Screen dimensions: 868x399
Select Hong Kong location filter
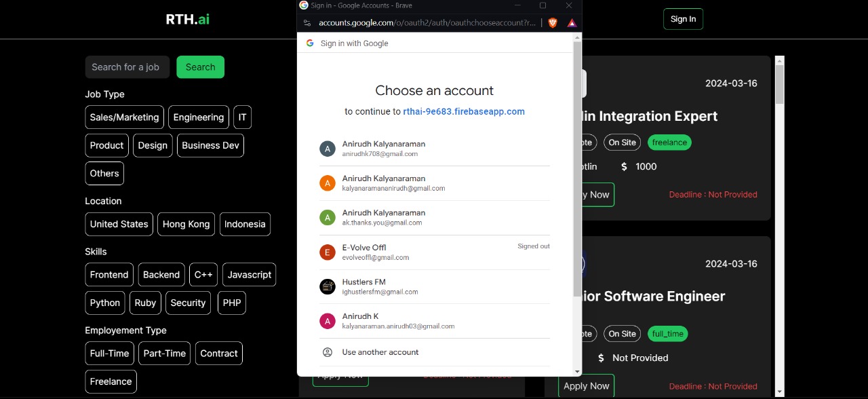[186, 224]
